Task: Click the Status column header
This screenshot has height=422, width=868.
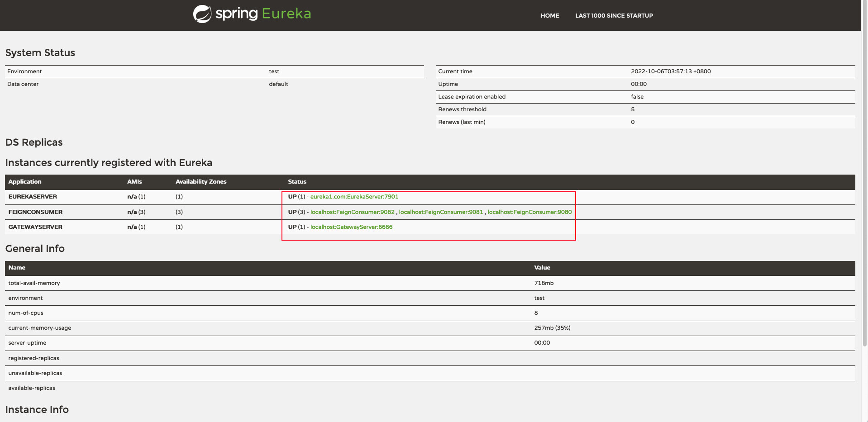Action: [x=297, y=182]
